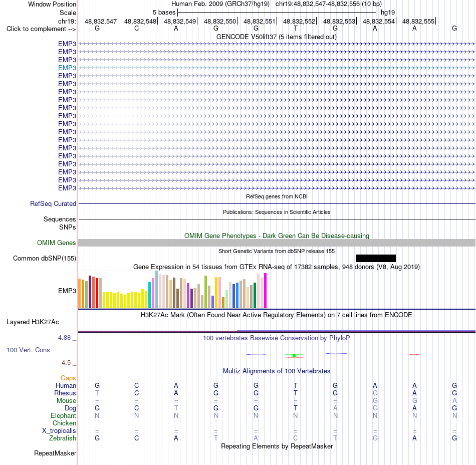476x465 pixels.
Task: Click the Scale label
Action: point(68,13)
